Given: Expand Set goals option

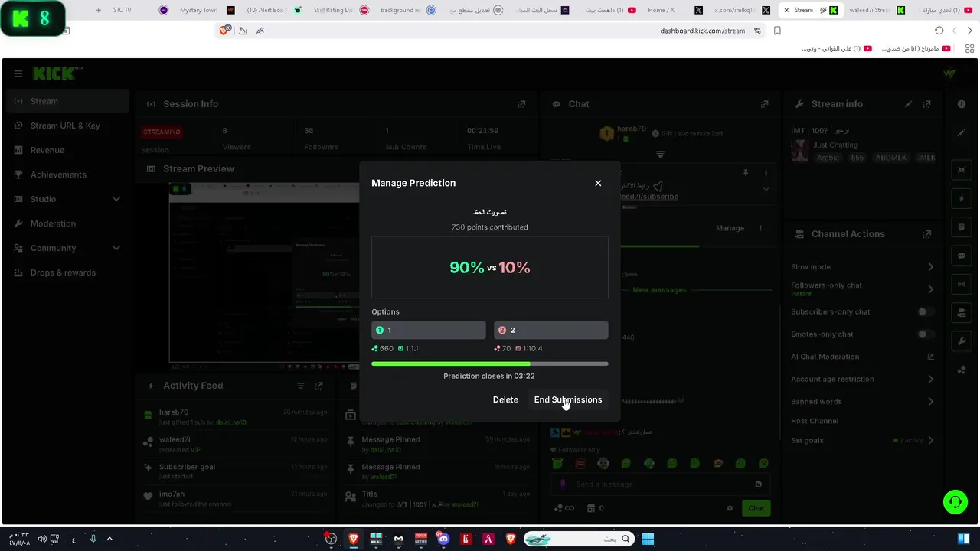Looking at the screenshot, I should click(x=931, y=440).
